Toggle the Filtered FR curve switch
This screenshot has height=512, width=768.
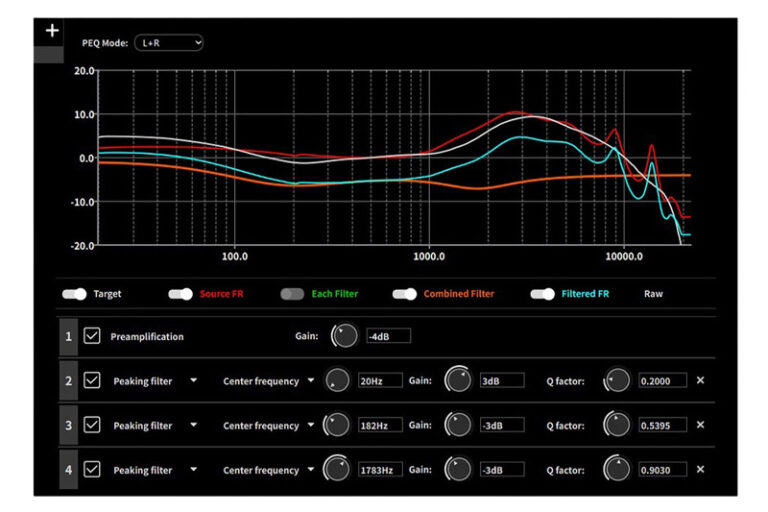point(543,294)
